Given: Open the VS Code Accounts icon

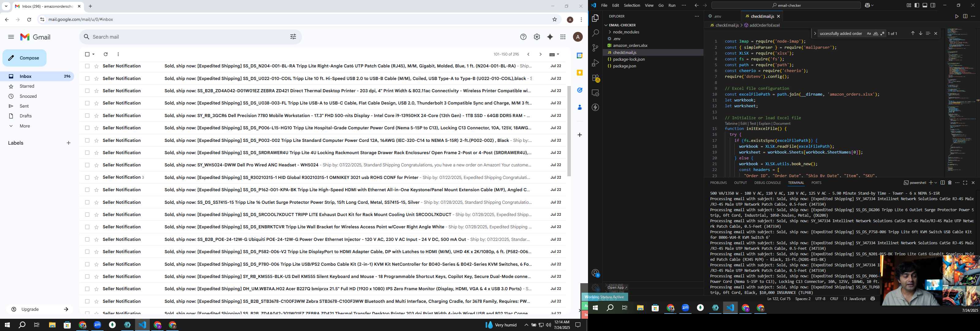Looking at the screenshot, I should 595,273.
